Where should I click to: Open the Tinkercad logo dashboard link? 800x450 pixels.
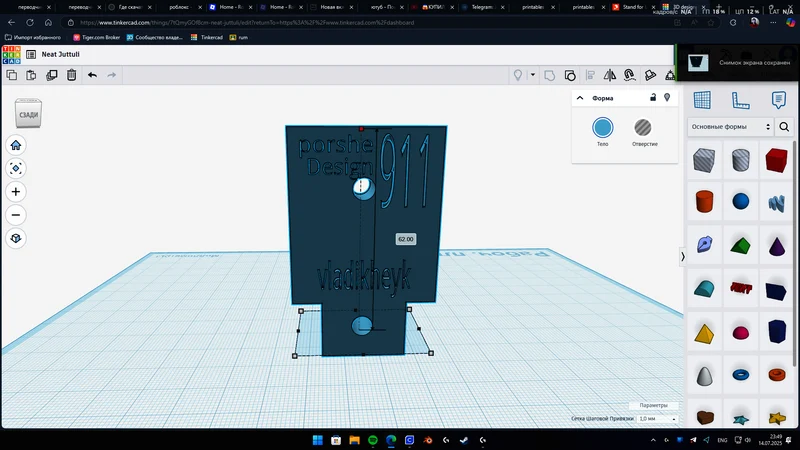[x=11, y=55]
